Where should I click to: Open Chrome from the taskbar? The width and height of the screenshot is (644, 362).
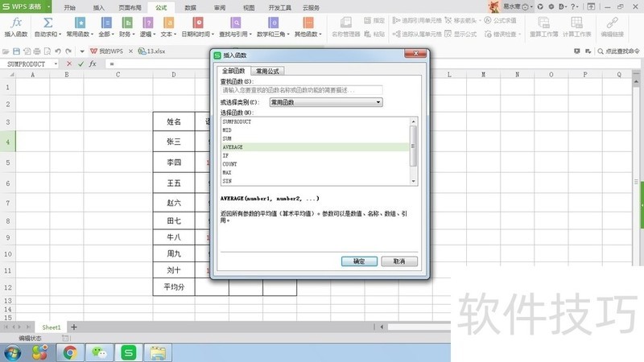coord(70,352)
